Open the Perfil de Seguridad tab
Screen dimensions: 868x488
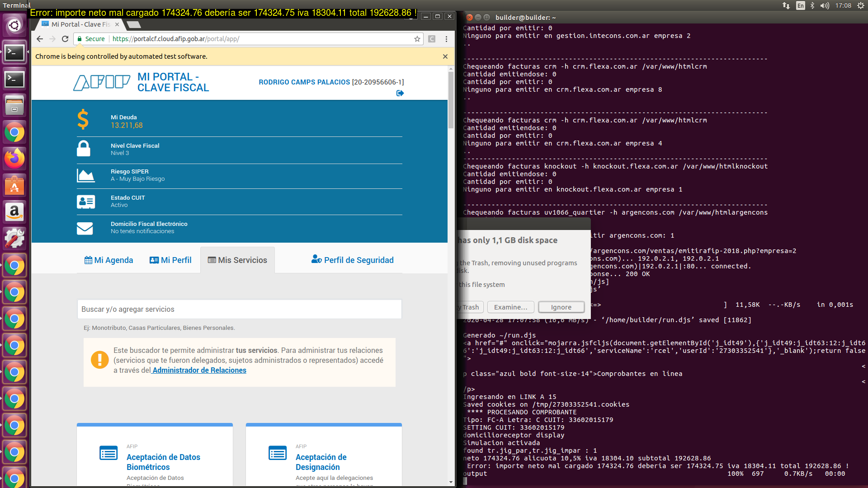(353, 260)
